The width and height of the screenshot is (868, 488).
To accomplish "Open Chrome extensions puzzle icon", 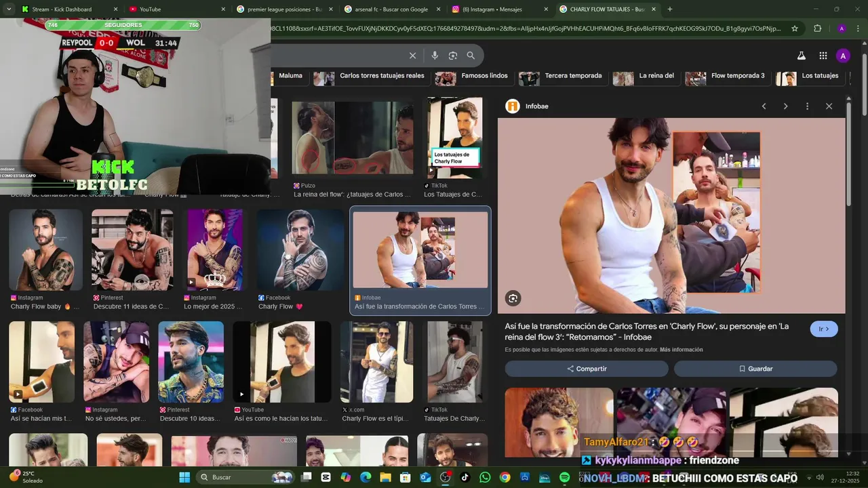I will click(817, 28).
